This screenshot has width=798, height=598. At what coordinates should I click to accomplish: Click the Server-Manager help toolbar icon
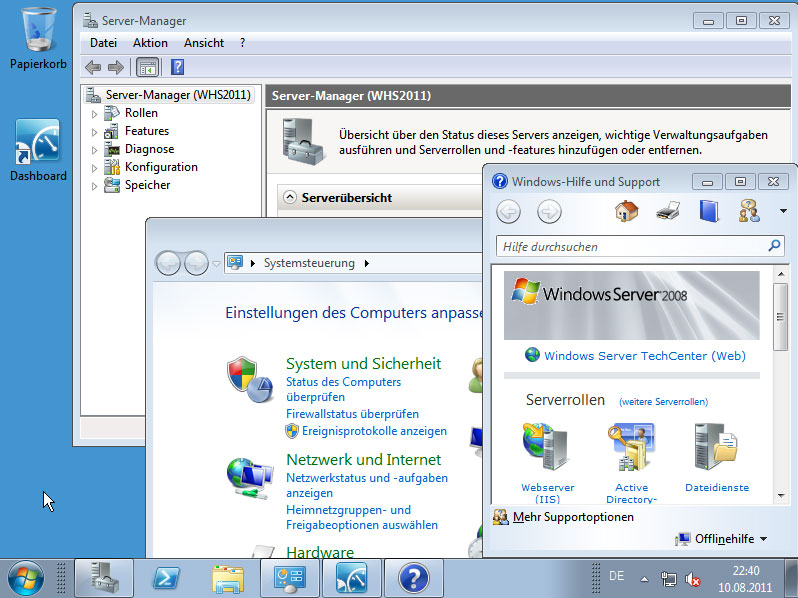[x=178, y=67]
